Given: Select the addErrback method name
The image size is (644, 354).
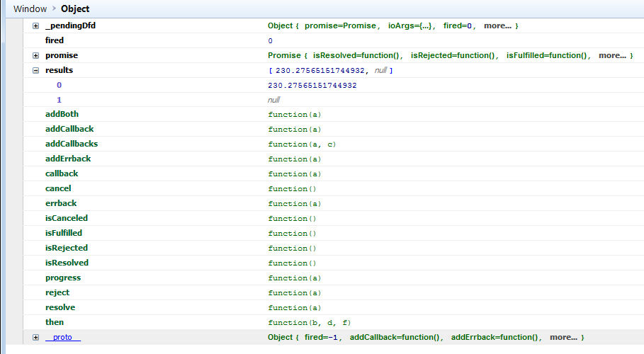Looking at the screenshot, I should coord(68,159).
